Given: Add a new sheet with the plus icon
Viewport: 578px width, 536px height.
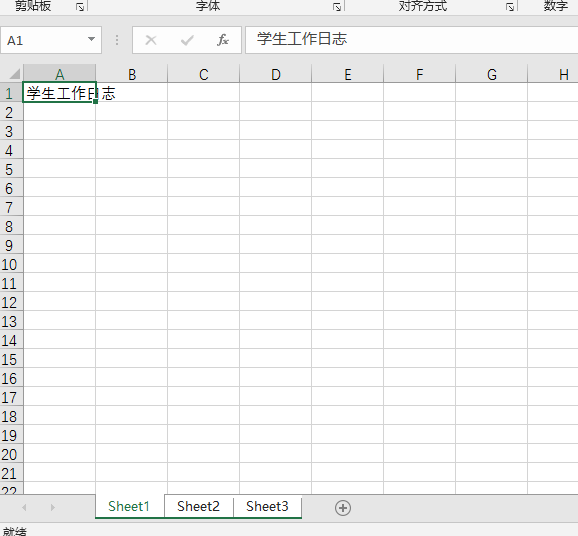Looking at the screenshot, I should click(x=343, y=508).
